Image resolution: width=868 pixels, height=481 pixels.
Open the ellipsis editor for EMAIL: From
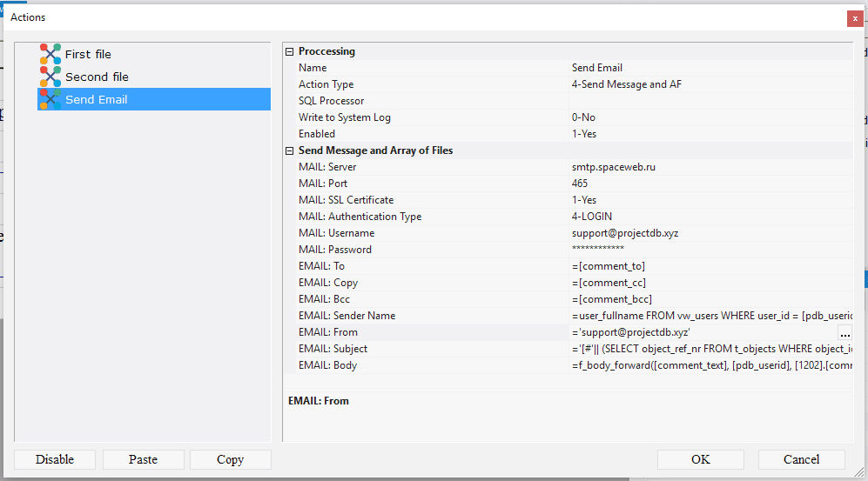click(x=844, y=333)
